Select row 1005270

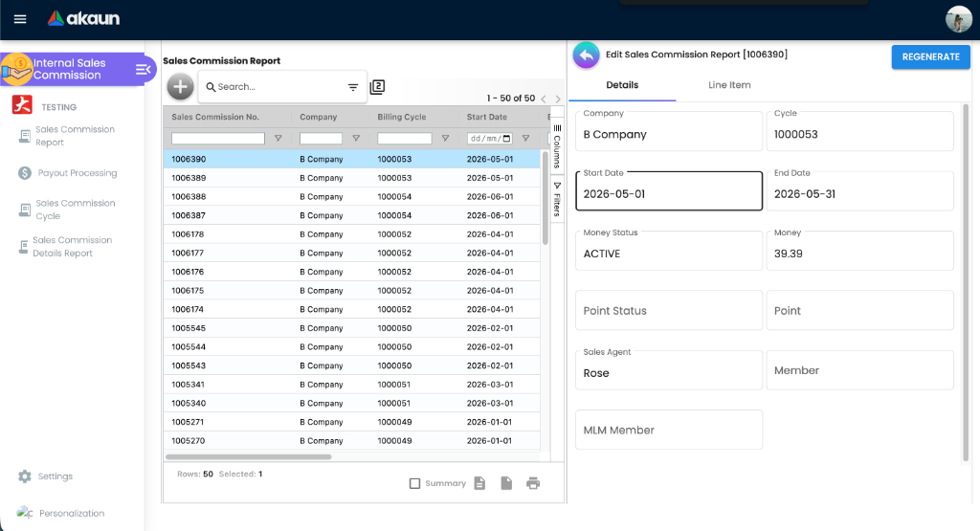[352, 440]
